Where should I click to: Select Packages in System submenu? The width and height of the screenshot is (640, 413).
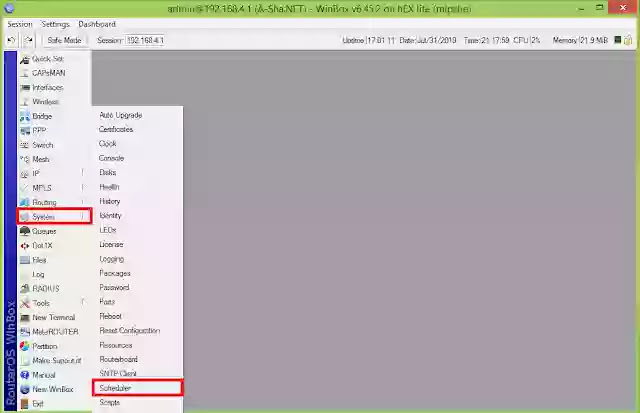click(x=138, y=273)
